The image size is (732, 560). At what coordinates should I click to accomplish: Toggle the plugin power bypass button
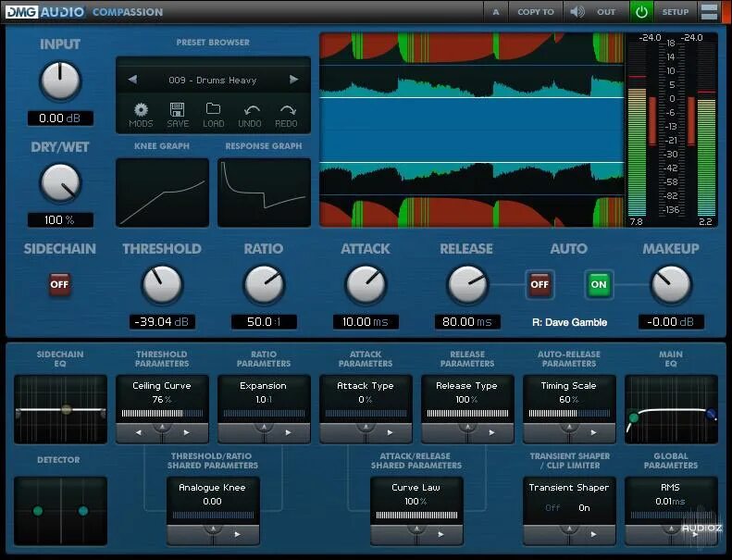coord(641,12)
